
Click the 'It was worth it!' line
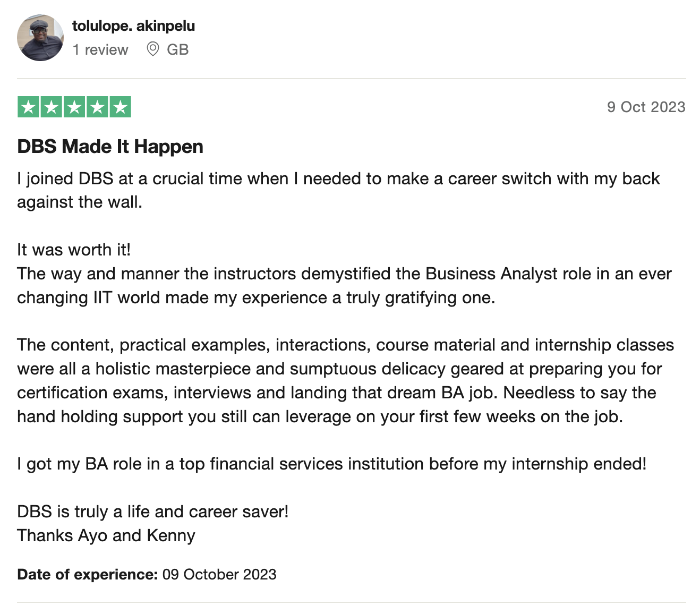(x=74, y=250)
